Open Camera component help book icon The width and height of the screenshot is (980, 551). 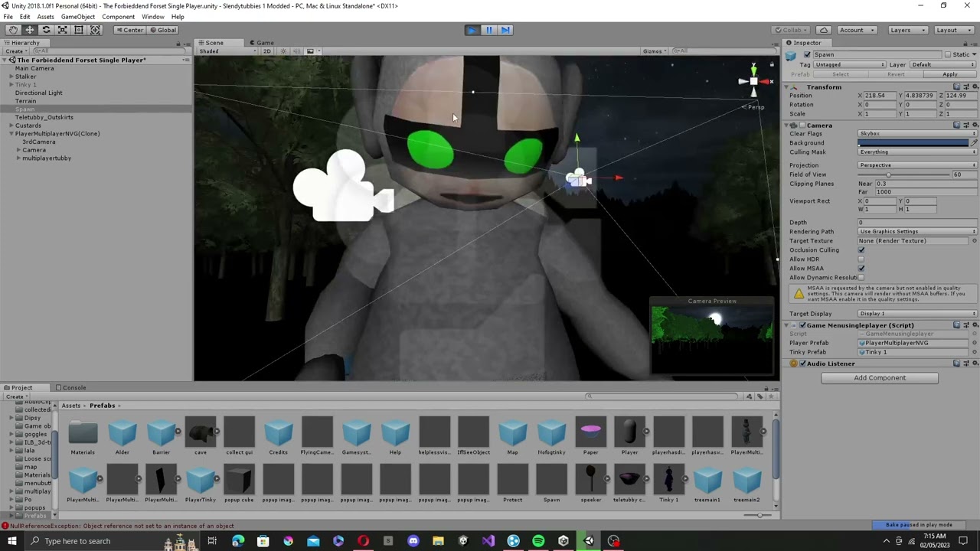(x=957, y=126)
